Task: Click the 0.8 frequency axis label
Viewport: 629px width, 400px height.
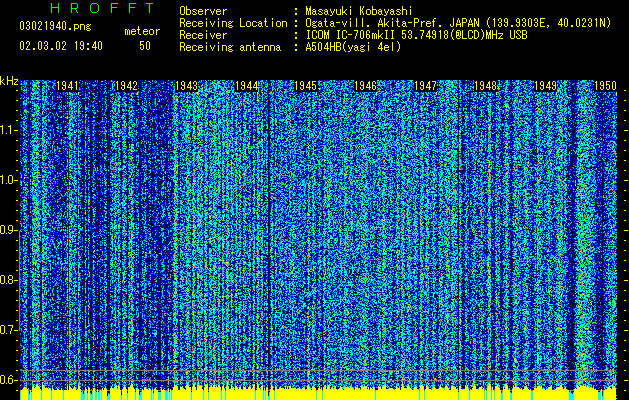Action: [x=9, y=280]
